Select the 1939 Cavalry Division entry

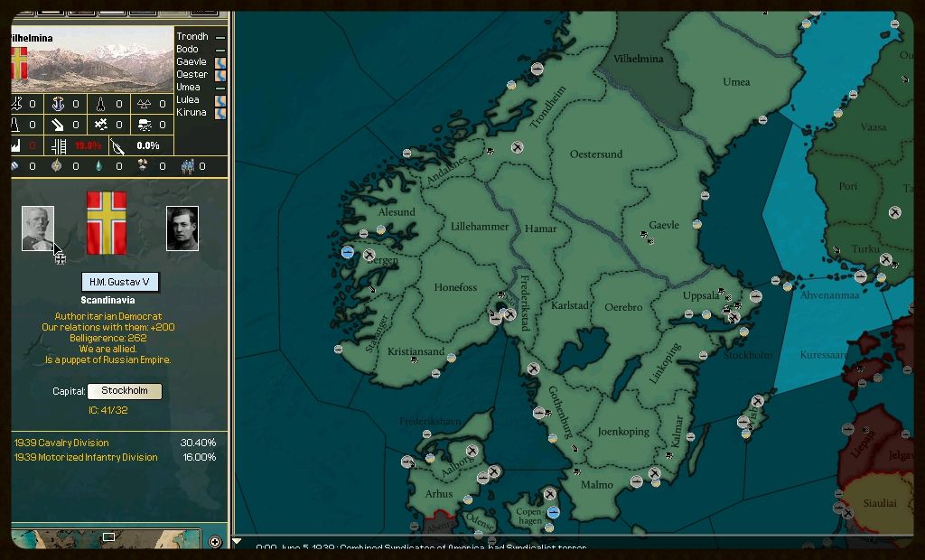tap(61, 443)
